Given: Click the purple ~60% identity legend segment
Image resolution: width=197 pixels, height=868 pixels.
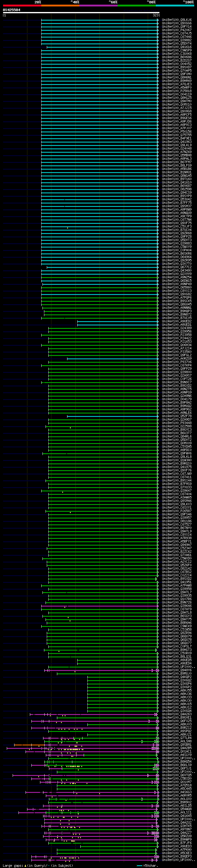Looking at the screenshot, I should (x=98, y=6).
